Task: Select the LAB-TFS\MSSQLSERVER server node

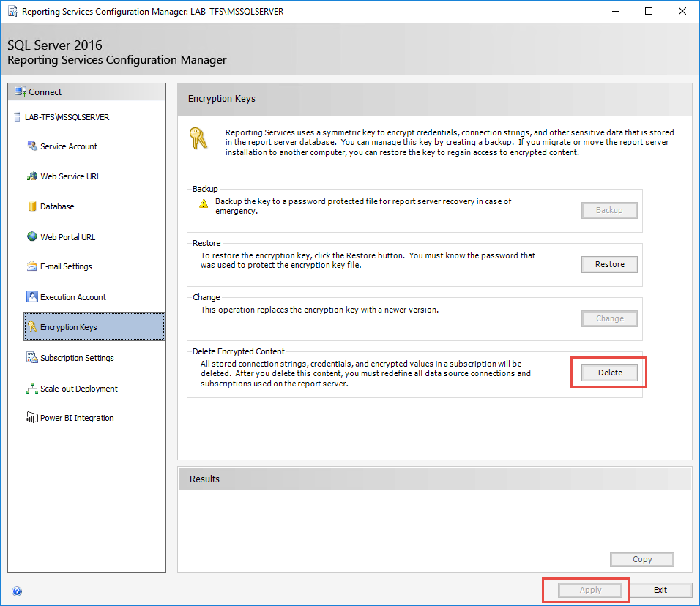Action: [67, 117]
